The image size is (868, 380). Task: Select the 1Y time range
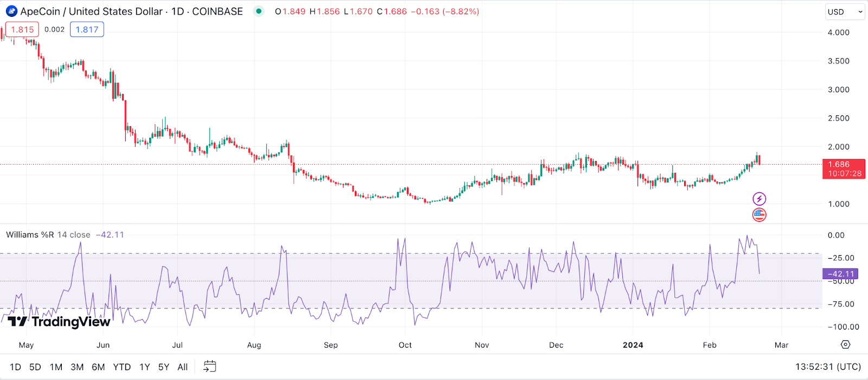144,367
